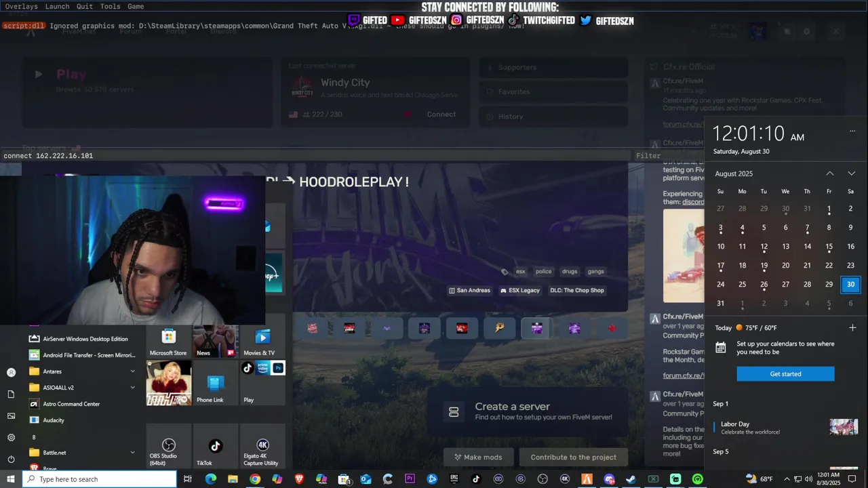Add a new event with plus icon

852,327
